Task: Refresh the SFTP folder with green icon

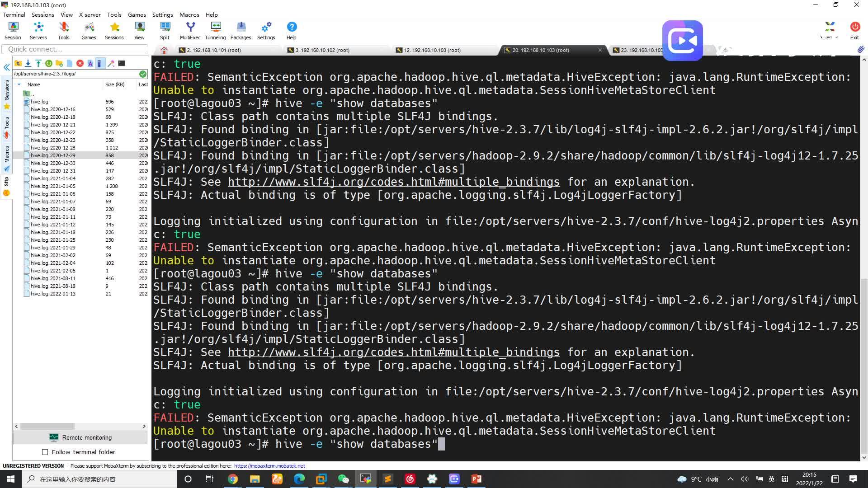Action: pyautogui.click(x=49, y=63)
